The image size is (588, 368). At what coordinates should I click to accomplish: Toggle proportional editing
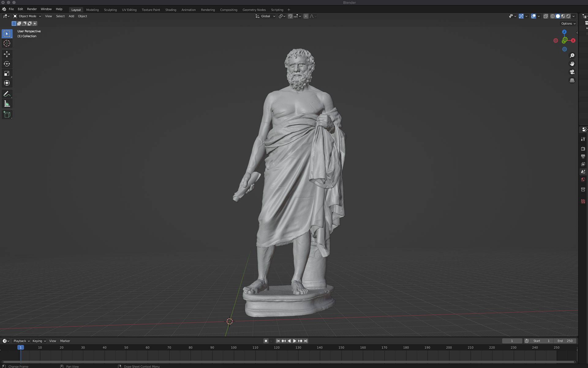click(x=306, y=16)
